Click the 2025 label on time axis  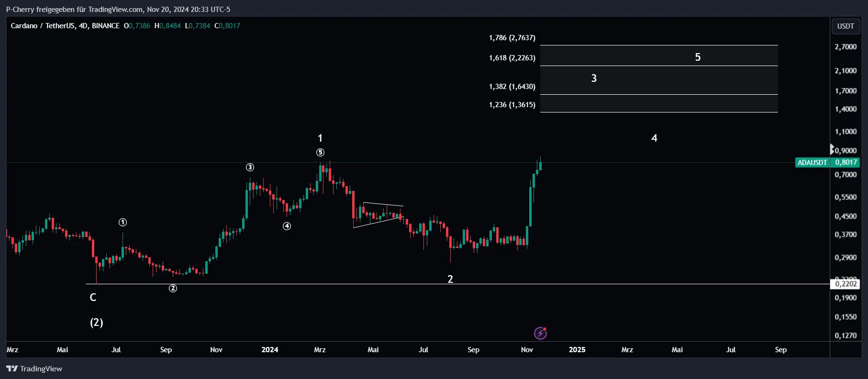[577, 350]
